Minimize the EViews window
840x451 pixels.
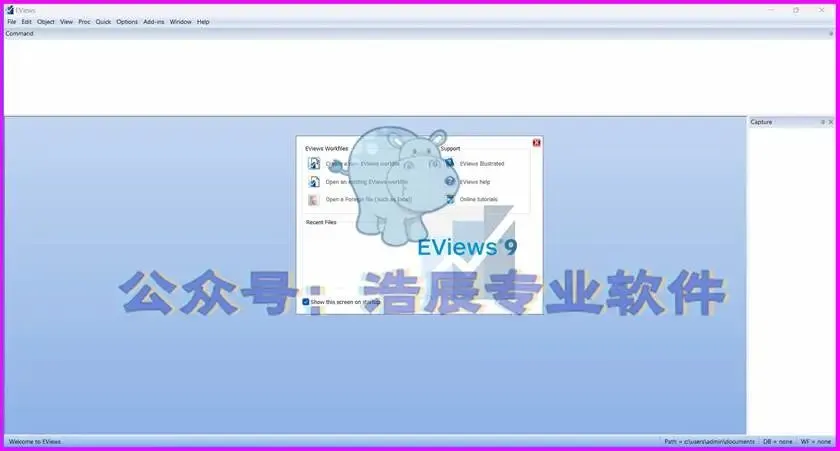coord(771,10)
